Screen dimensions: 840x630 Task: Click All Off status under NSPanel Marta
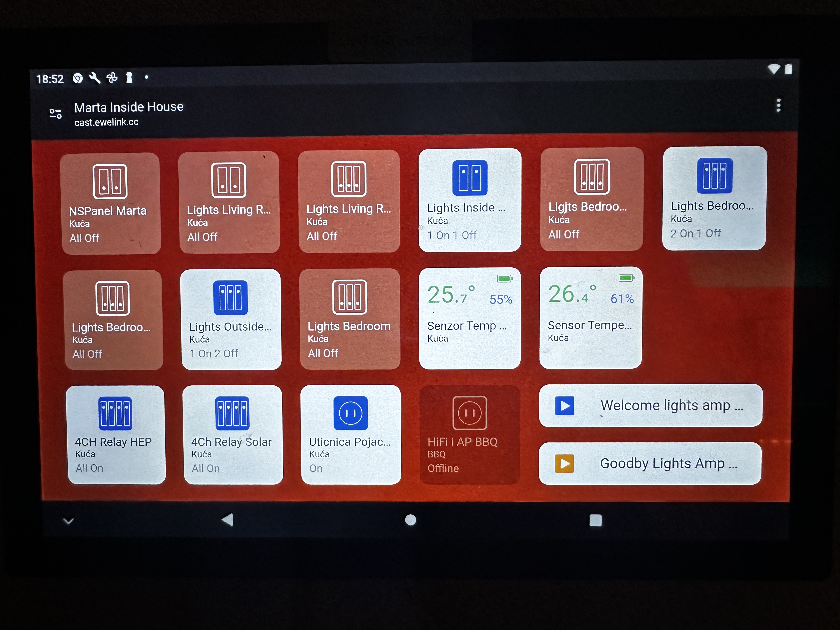[x=84, y=238]
